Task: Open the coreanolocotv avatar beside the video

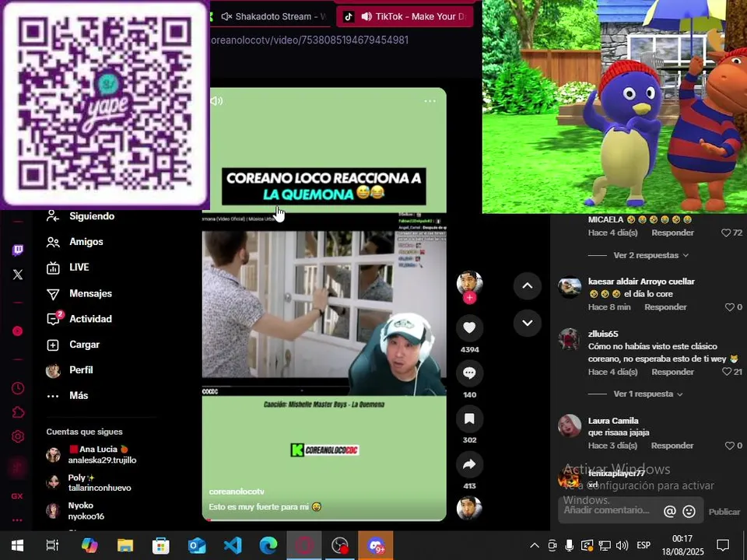Action: [469, 283]
